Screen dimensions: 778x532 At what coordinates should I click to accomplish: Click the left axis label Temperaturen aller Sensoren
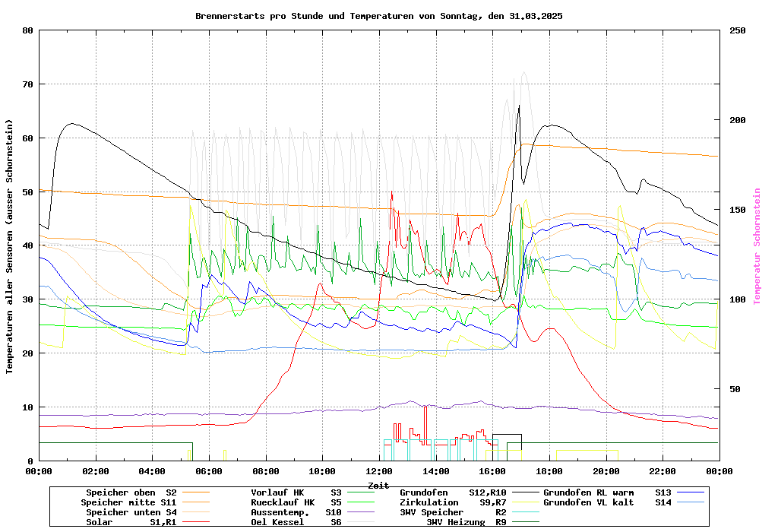point(10,246)
